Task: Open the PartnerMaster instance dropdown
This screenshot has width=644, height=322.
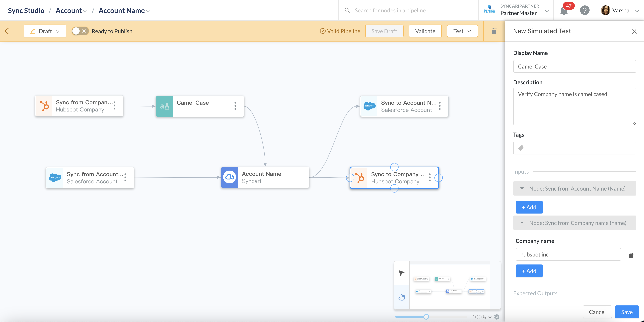Action: (547, 11)
